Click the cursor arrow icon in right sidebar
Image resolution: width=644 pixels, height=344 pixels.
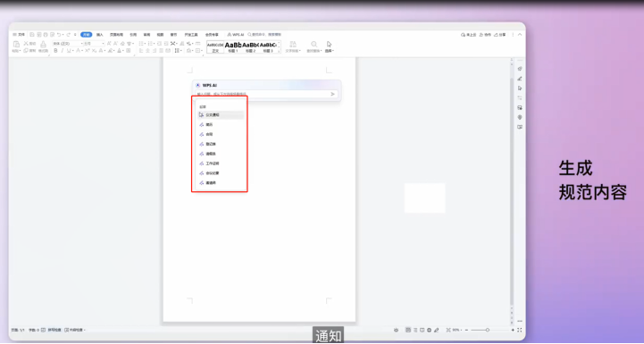[520, 88]
